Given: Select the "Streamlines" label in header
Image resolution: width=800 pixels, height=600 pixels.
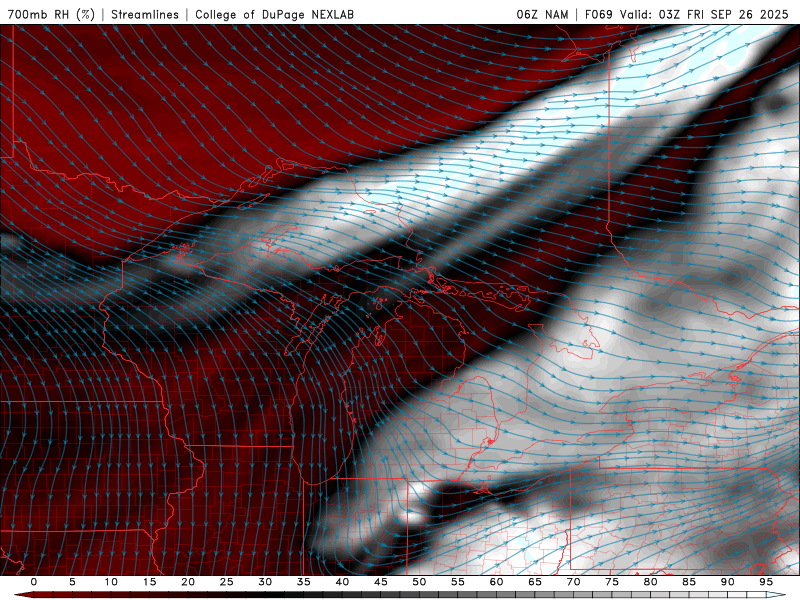Looking at the screenshot, I should pyautogui.click(x=145, y=14).
